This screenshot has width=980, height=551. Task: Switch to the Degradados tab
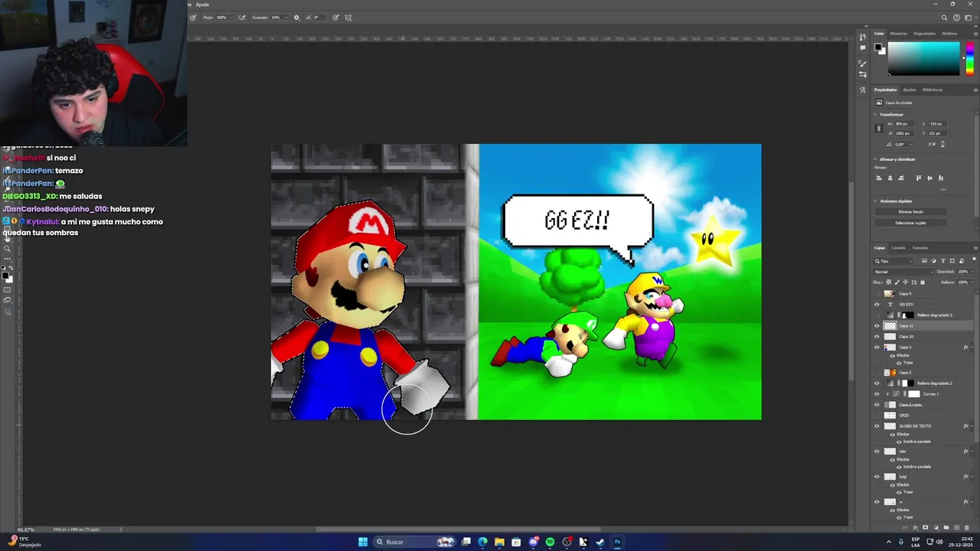pos(924,34)
